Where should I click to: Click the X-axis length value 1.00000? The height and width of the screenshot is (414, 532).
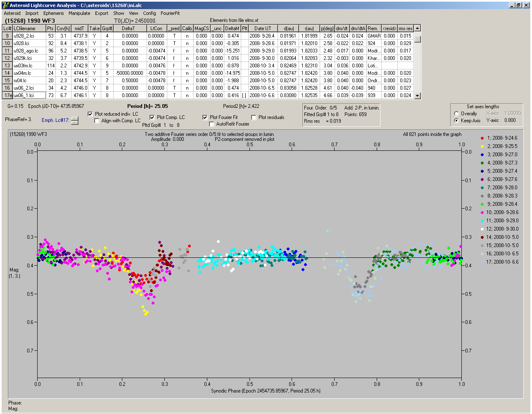(x=513, y=113)
